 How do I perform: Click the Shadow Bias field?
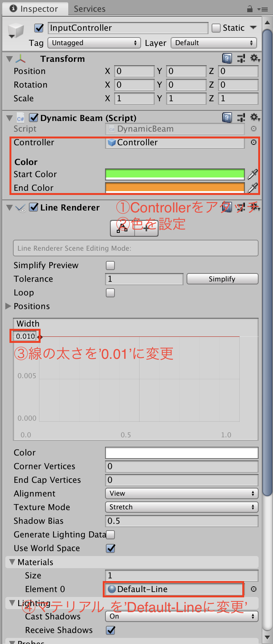pos(182,521)
